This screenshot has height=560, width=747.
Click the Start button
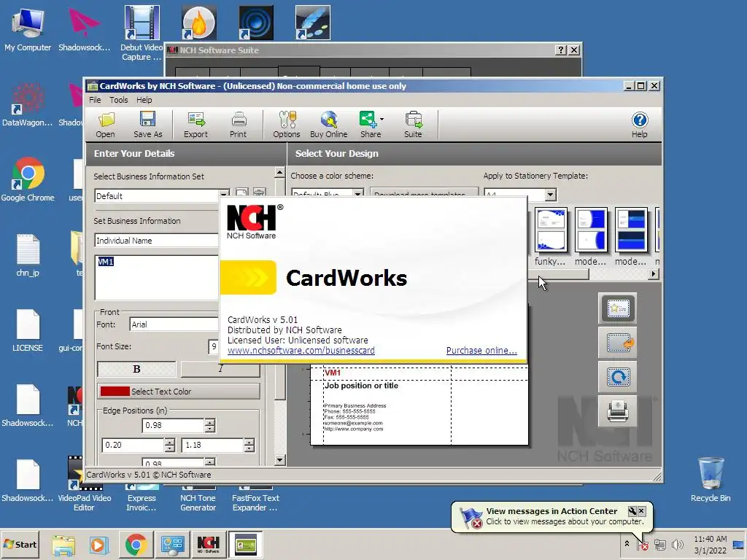coord(21,544)
